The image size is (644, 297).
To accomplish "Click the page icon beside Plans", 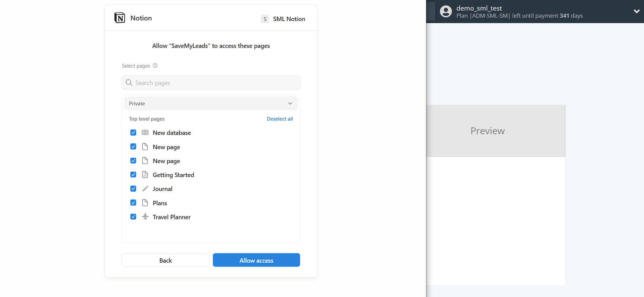I will click(x=145, y=203).
